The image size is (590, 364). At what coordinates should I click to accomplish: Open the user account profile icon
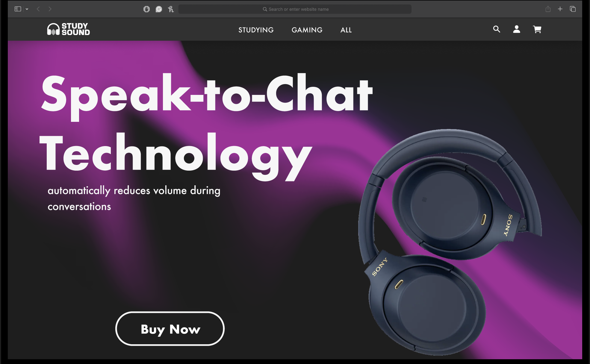[516, 29]
